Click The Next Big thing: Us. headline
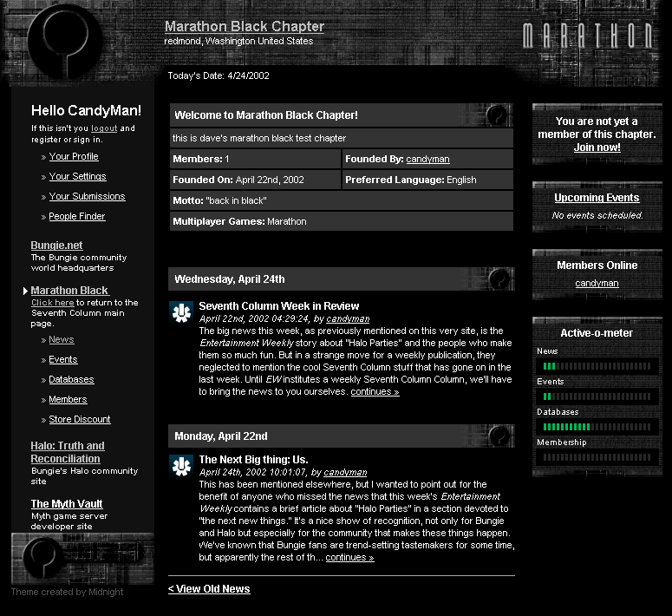 click(253, 460)
